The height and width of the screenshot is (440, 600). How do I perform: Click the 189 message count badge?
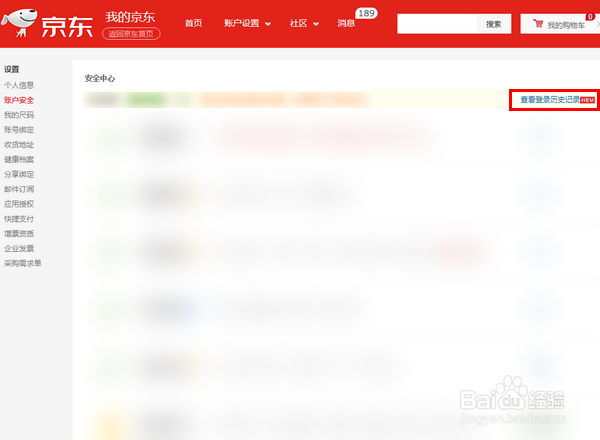pos(367,13)
